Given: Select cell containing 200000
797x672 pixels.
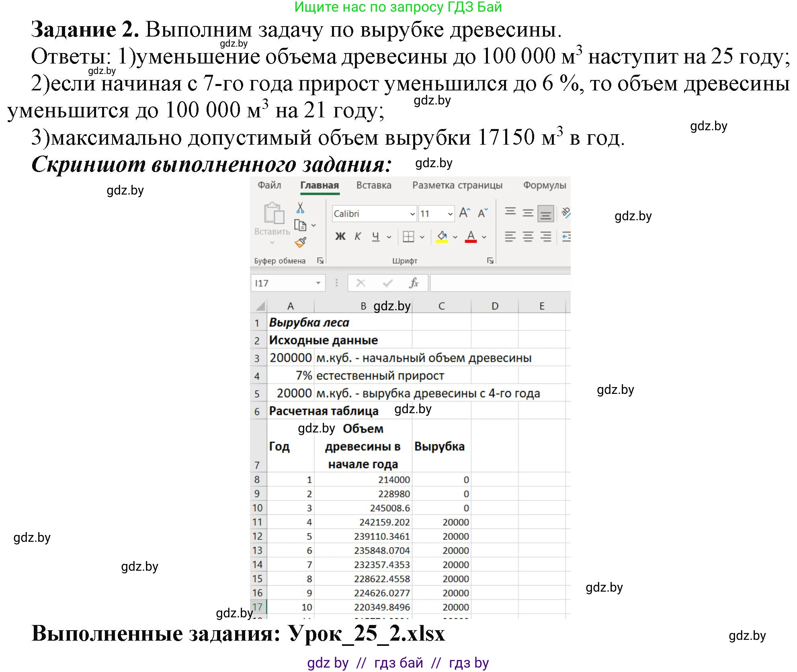Looking at the screenshot, I should coord(291,358).
